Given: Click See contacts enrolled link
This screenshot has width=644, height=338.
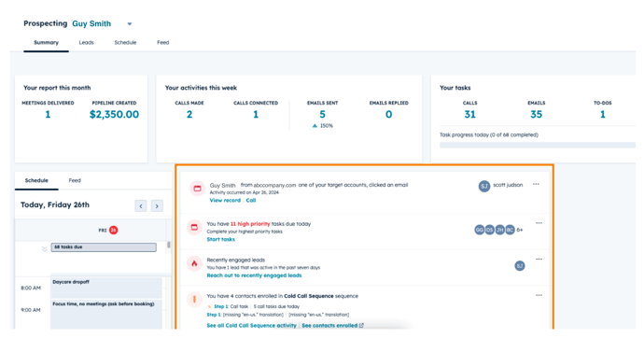Looking at the screenshot, I should point(329,326).
